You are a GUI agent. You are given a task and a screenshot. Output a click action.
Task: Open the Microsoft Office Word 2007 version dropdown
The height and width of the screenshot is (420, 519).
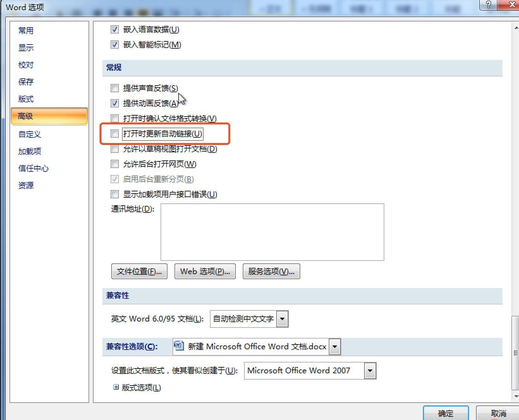pyautogui.click(x=370, y=370)
